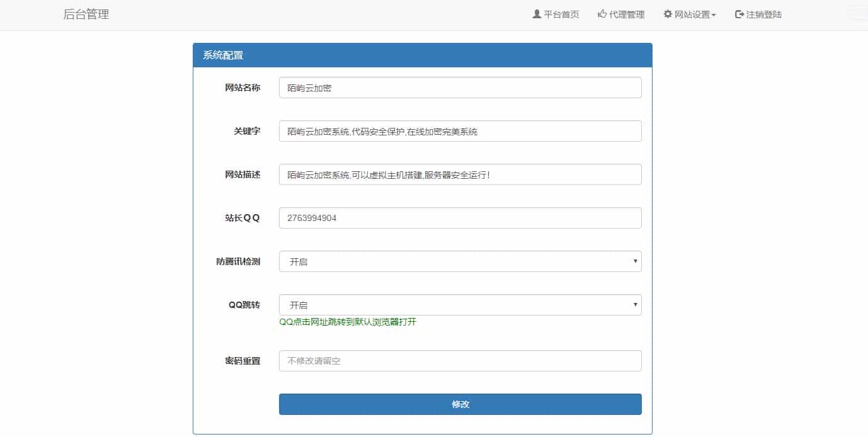Select the 代理管理 menu item
The width and height of the screenshot is (868, 437).
(624, 14)
